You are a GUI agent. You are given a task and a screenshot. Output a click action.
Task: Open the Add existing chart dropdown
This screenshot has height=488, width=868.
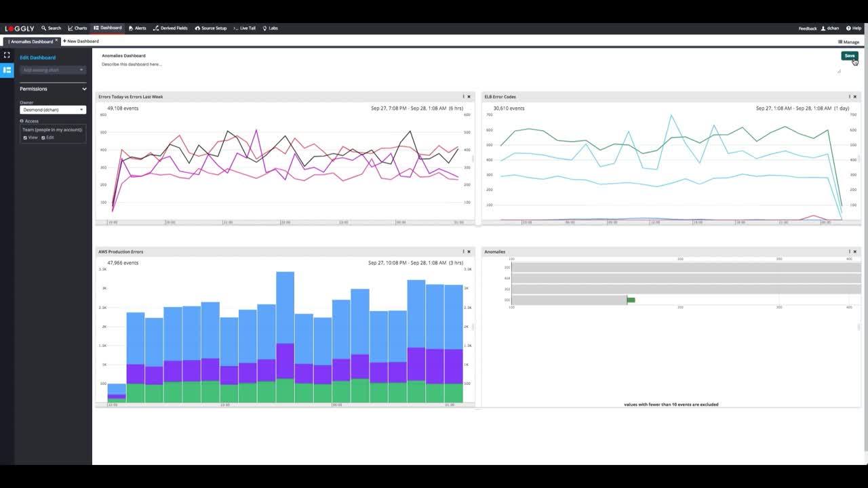click(x=53, y=70)
